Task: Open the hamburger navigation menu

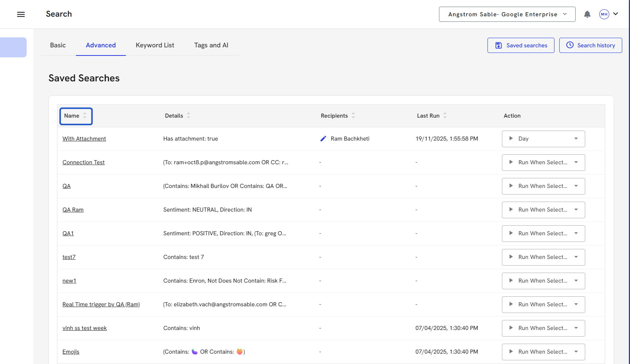Action: pyautogui.click(x=21, y=14)
